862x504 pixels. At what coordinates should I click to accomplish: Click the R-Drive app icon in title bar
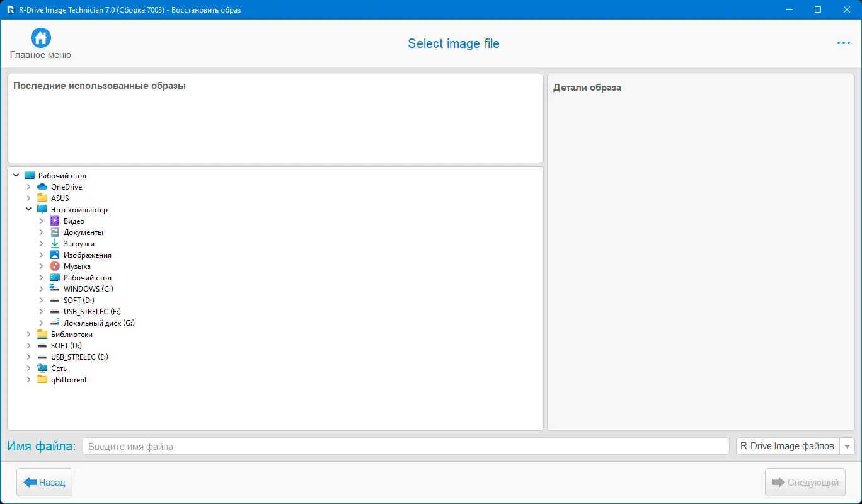(x=11, y=9)
